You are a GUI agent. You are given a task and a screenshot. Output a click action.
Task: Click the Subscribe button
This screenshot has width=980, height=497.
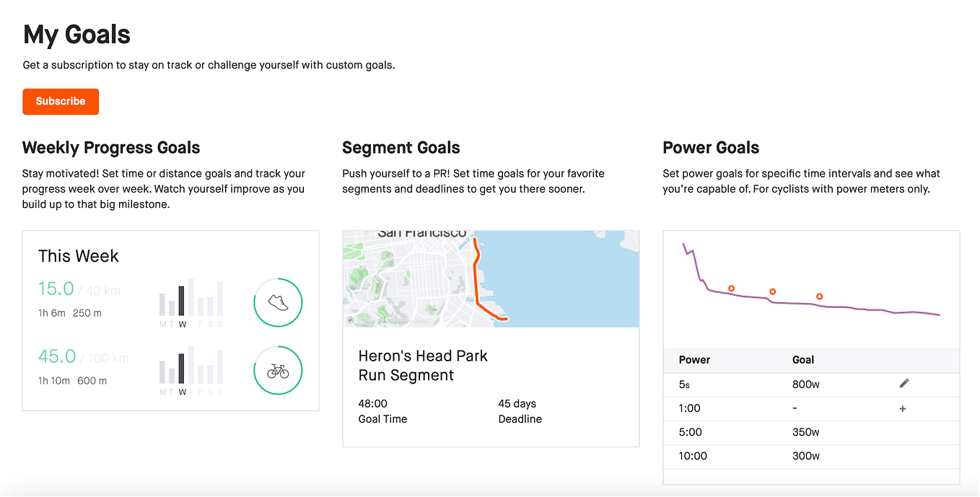61,102
